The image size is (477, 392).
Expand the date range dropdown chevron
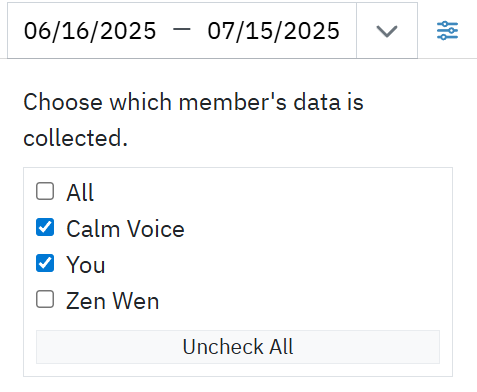[387, 31]
